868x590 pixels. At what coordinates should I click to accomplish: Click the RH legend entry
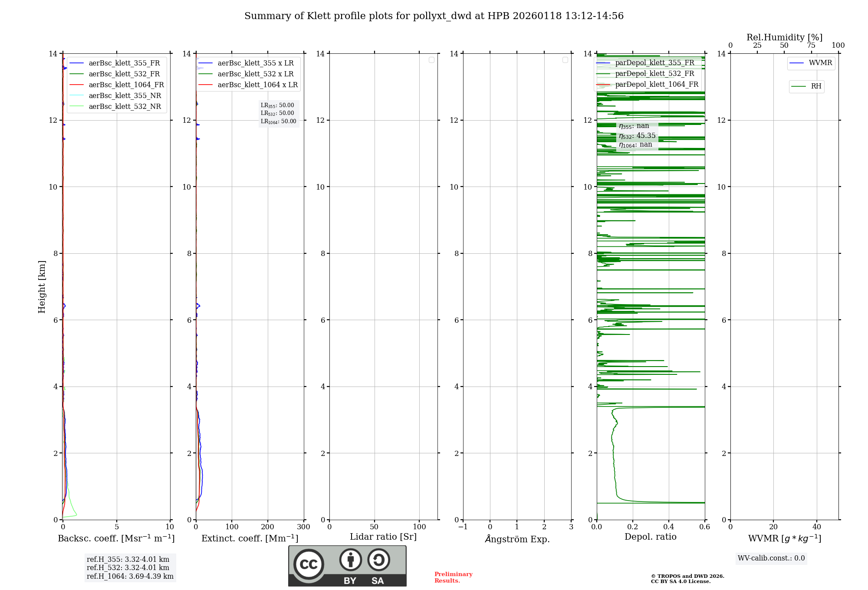(x=815, y=86)
